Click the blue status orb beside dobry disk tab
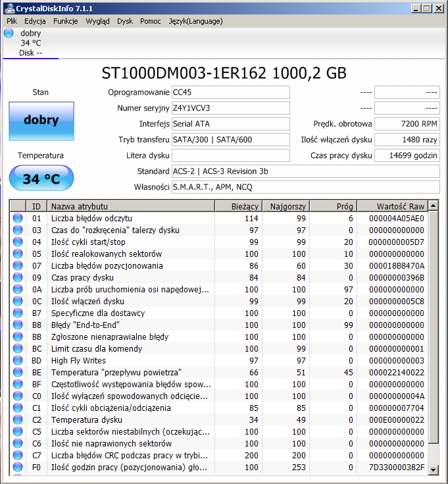The height and width of the screenshot is (484, 448). tap(9, 33)
